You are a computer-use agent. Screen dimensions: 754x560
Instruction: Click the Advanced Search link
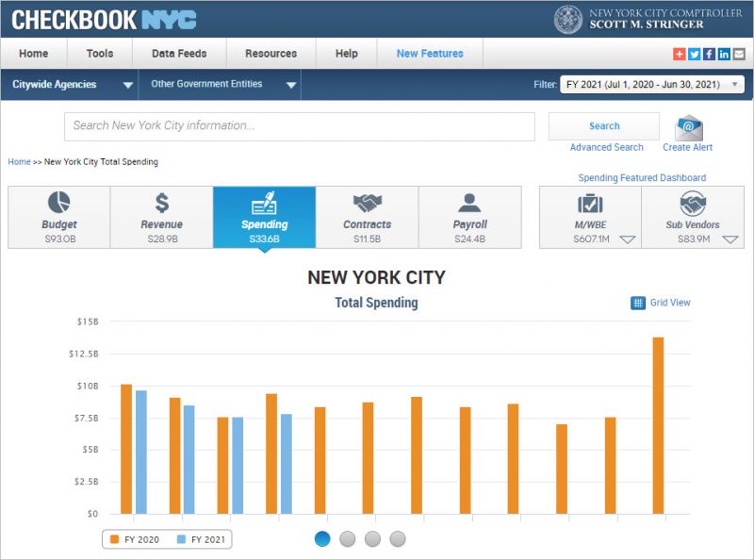coord(604,147)
